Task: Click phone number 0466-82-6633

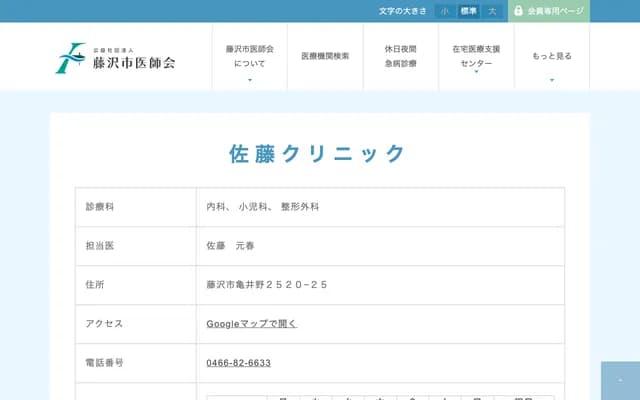Action: (238, 363)
